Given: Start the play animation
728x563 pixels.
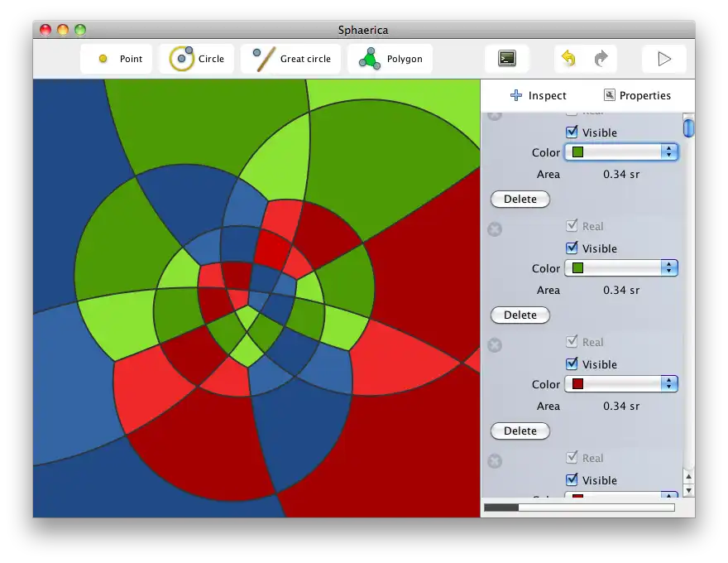Looking at the screenshot, I should (x=664, y=59).
